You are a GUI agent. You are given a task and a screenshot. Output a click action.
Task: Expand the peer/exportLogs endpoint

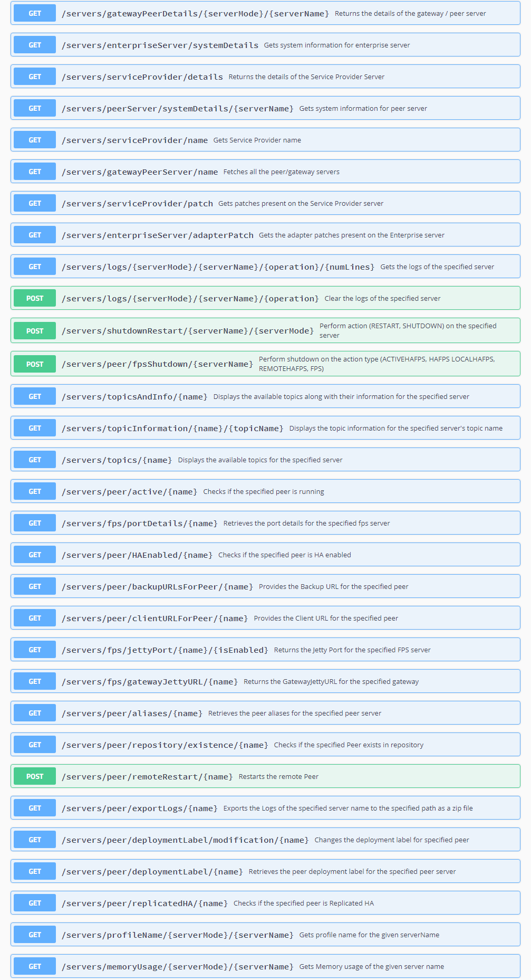pos(139,808)
